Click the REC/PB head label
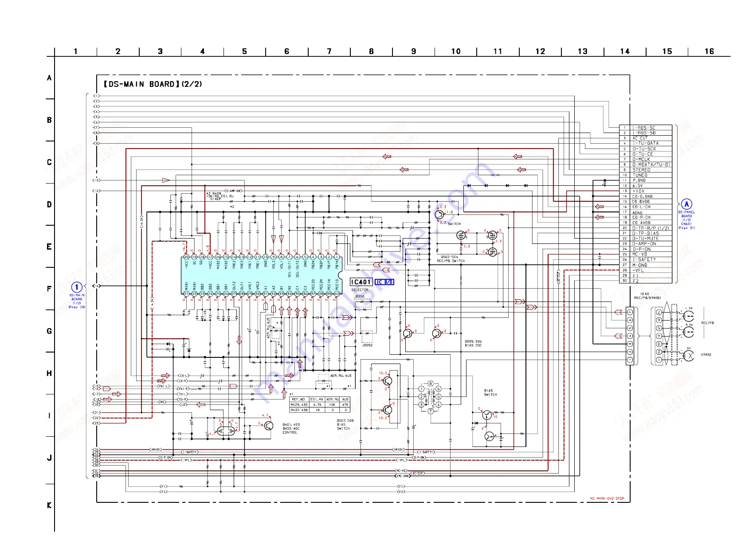Screen dimensions: 745x560 [x=707, y=323]
